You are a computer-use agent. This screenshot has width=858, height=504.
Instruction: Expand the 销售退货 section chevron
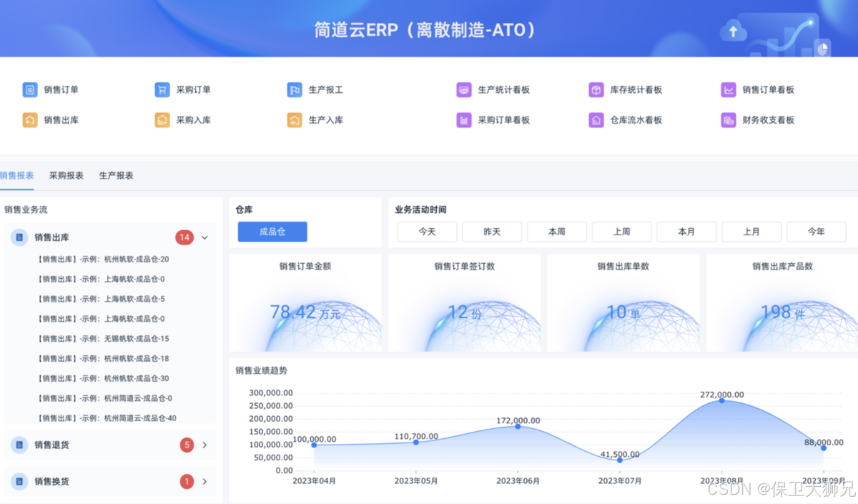(x=204, y=445)
